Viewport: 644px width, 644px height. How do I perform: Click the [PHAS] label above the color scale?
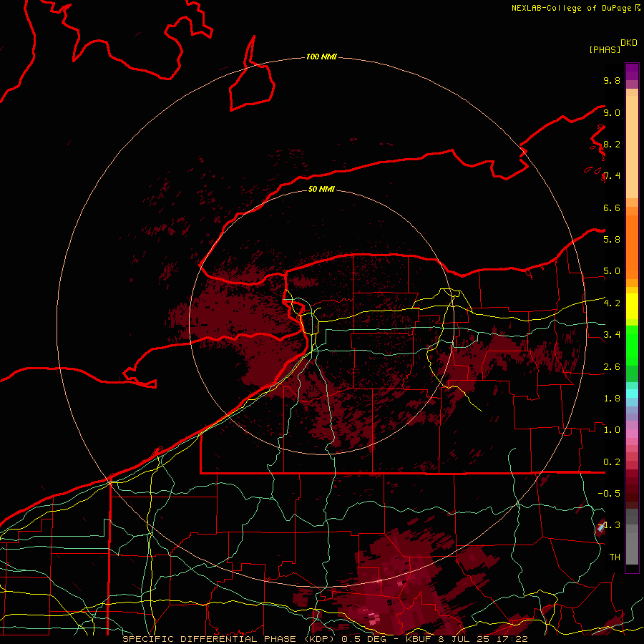pyautogui.click(x=605, y=49)
